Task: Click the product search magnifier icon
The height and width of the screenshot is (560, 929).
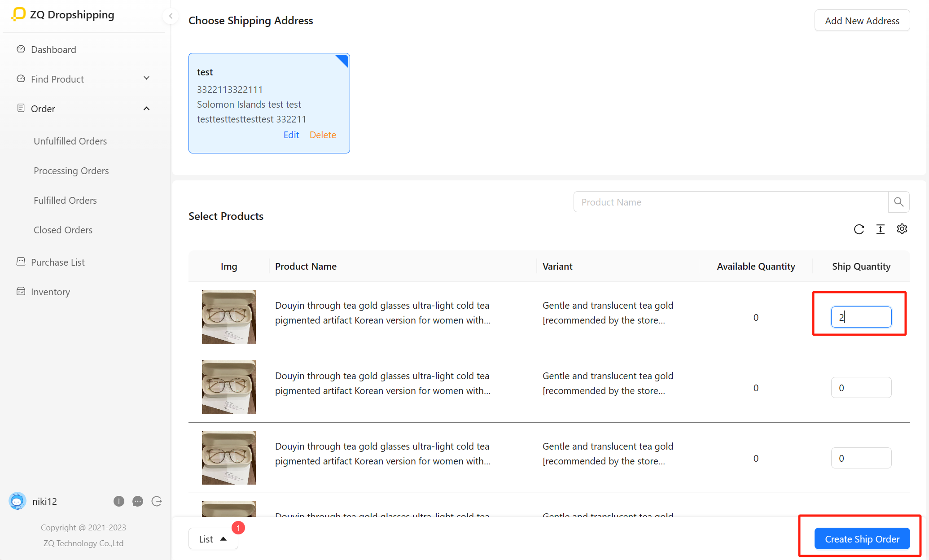Action: pos(898,202)
